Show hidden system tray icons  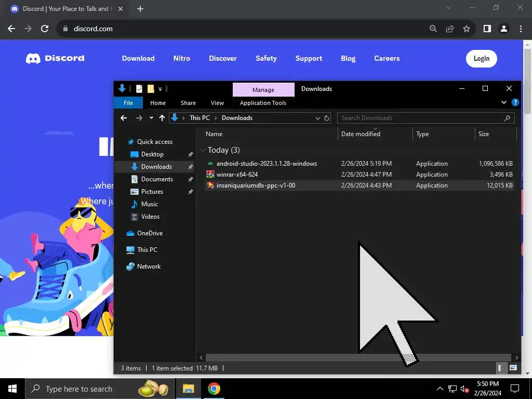[440, 389]
